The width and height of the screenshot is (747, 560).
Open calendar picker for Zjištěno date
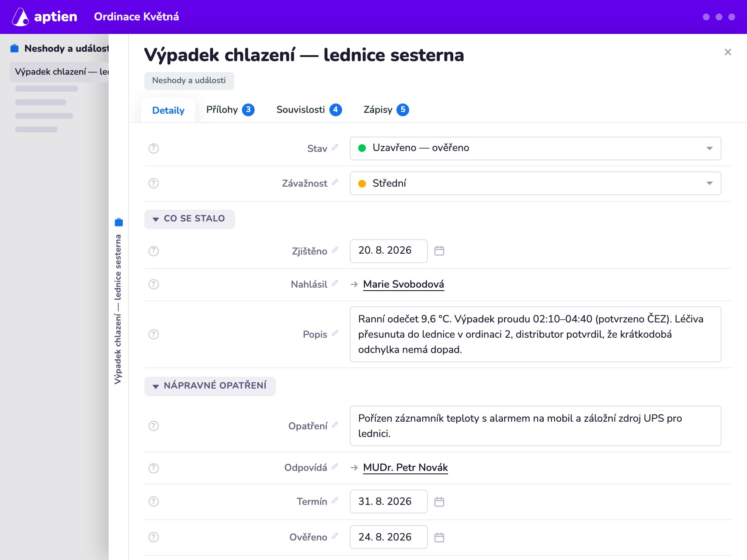coord(439,251)
